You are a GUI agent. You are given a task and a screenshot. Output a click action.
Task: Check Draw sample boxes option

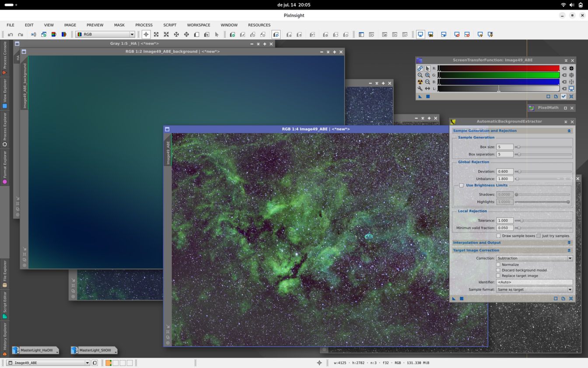(x=498, y=236)
